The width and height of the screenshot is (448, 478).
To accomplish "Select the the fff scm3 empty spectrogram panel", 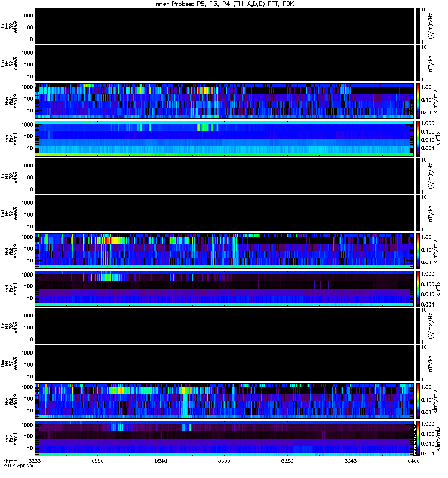I will [x=225, y=363].
